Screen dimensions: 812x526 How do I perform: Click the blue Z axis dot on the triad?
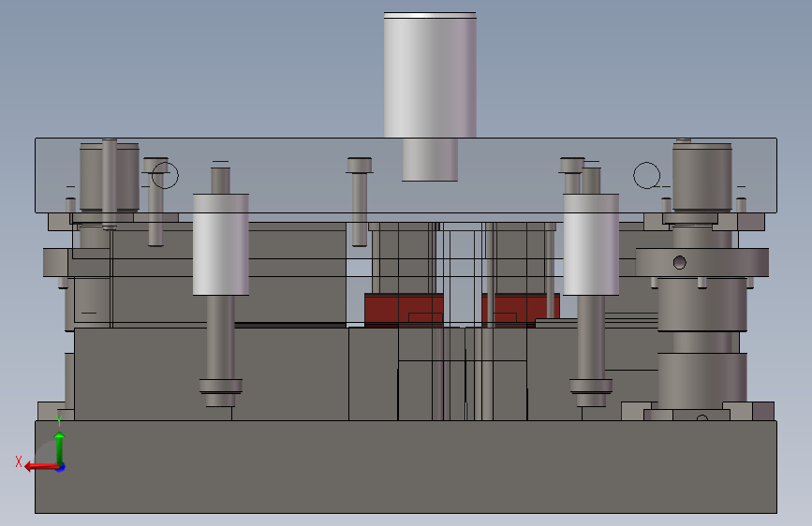pyautogui.click(x=61, y=467)
